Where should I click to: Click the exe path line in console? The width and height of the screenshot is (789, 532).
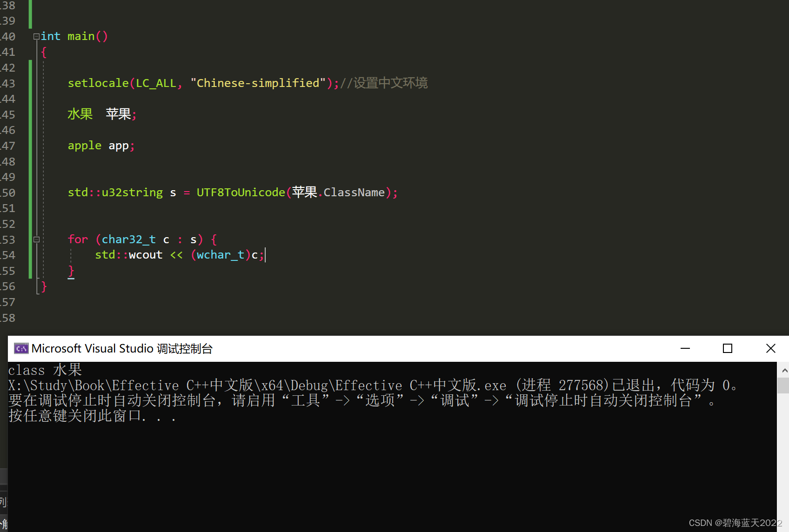(372, 386)
